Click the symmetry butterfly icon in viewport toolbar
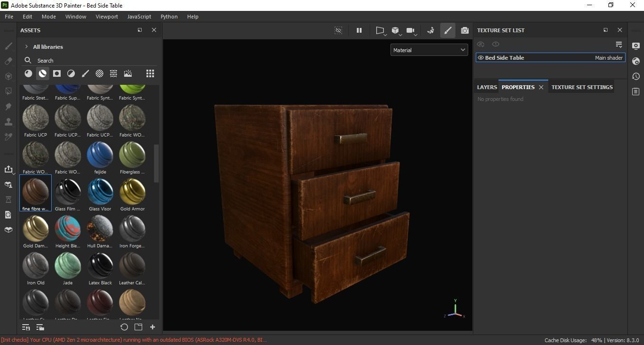Image resolution: width=644 pixels, height=345 pixels. coord(430,30)
